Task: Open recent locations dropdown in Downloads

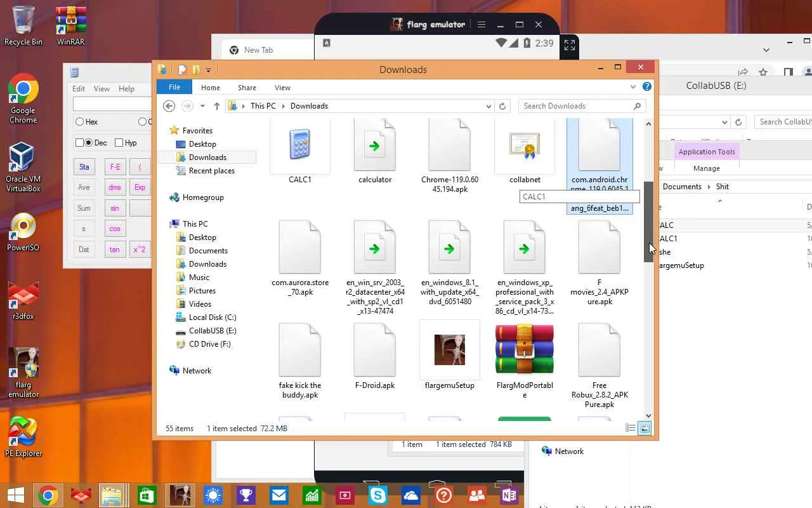Action: point(202,106)
